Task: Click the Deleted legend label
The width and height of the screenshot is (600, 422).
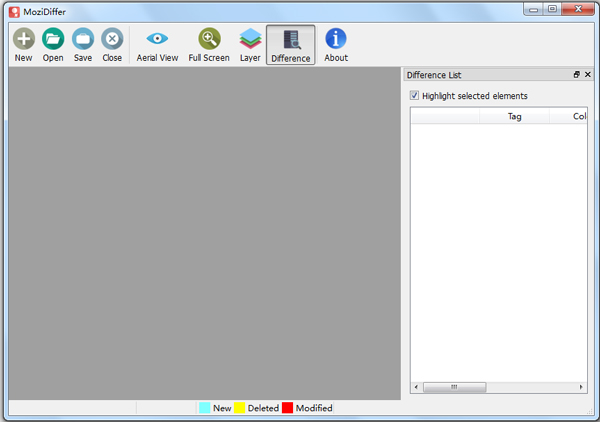Action: tap(263, 408)
